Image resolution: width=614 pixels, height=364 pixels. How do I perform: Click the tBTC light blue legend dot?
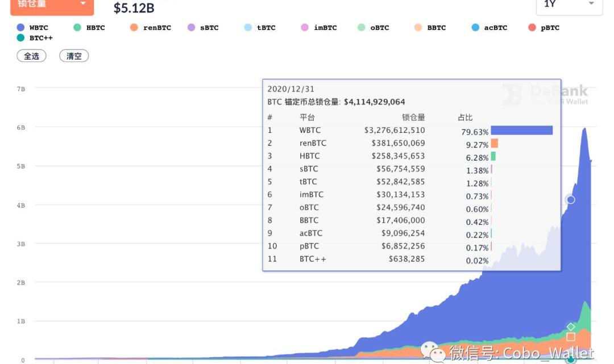248,28
